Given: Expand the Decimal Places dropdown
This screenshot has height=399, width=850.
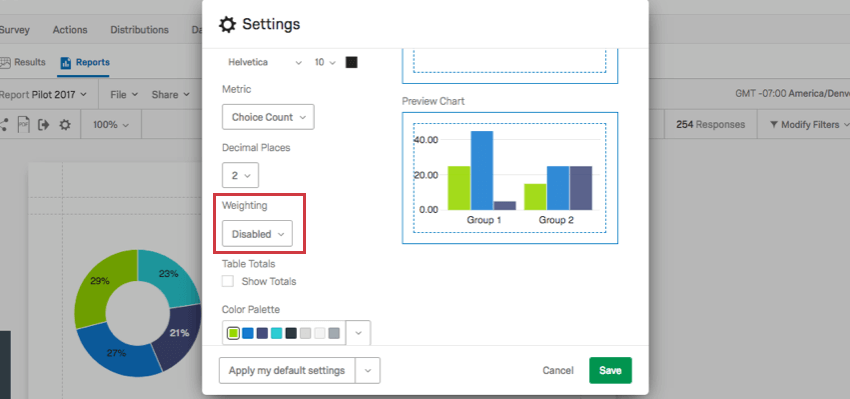Looking at the screenshot, I should [x=240, y=176].
